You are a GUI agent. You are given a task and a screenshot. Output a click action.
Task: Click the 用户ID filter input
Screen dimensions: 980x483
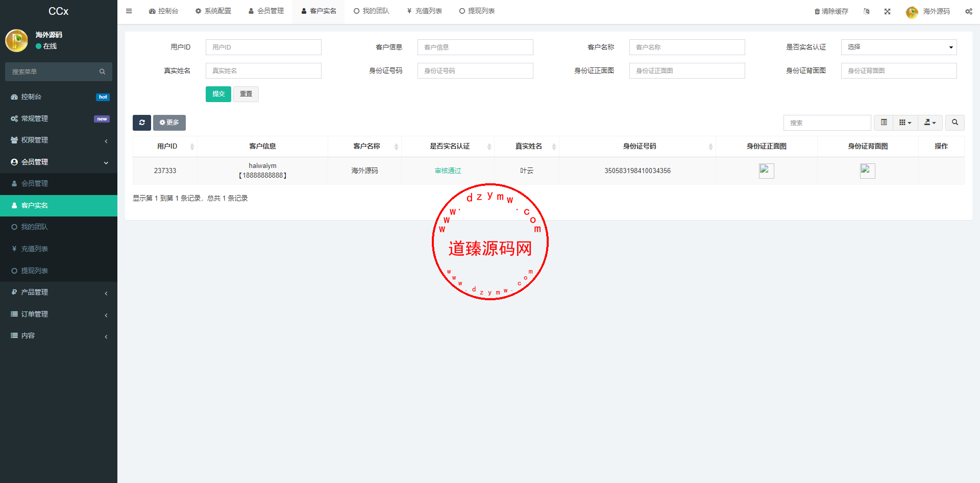point(263,47)
